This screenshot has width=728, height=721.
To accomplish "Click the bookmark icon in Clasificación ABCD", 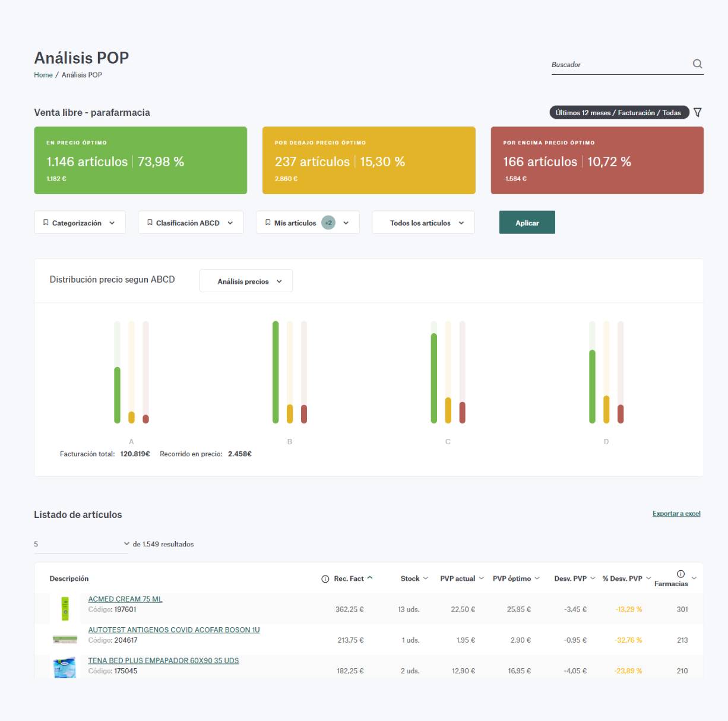I will tap(150, 223).
